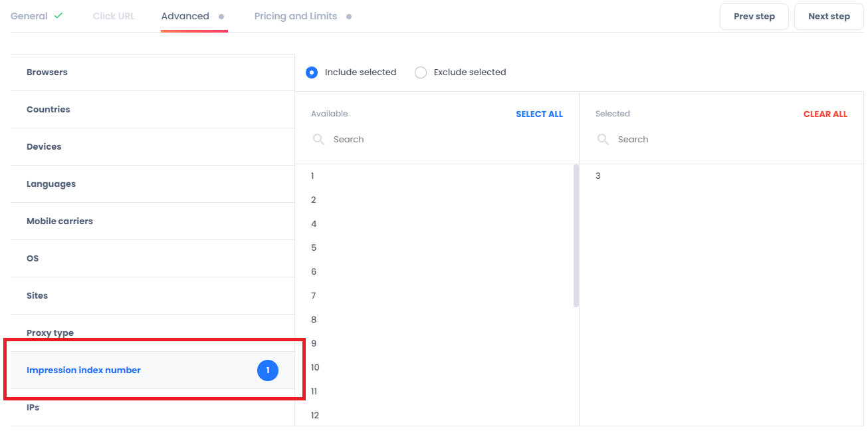The image size is (868, 431).
Task: Click SELECT ALL in Available list
Action: (539, 114)
